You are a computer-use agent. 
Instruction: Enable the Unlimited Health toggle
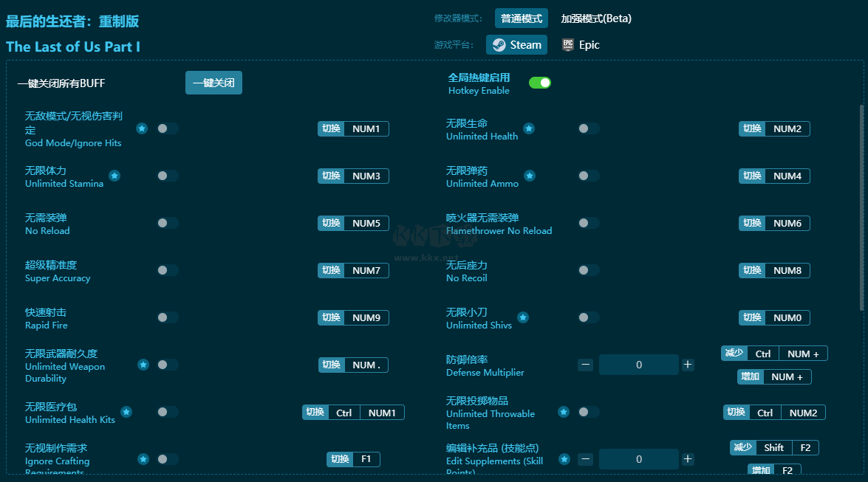click(589, 128)
